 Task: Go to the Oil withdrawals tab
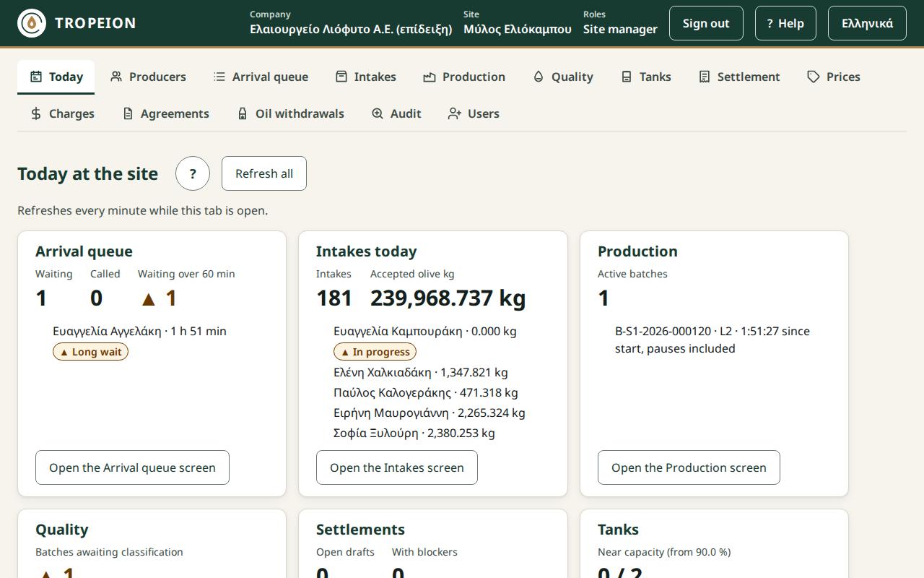pos(290,113)
